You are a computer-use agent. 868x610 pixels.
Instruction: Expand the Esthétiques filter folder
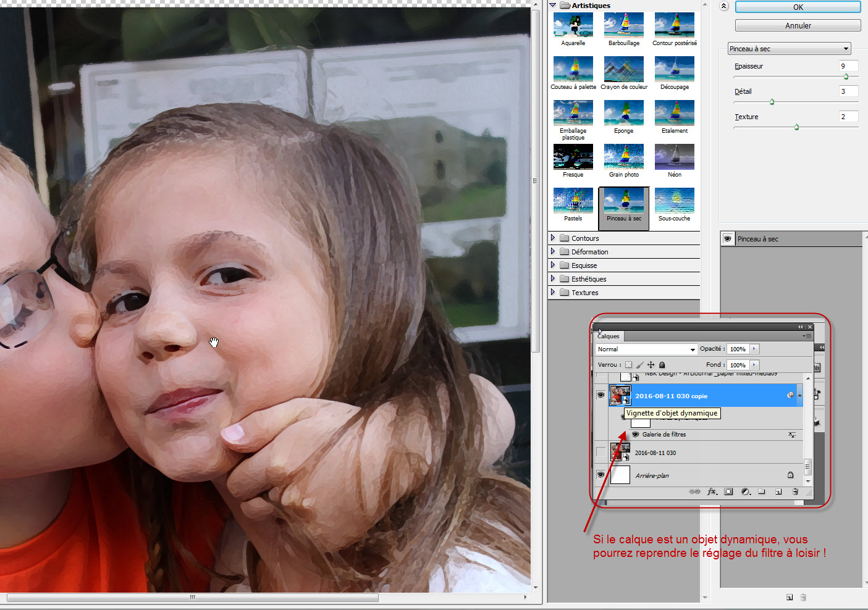[553, 278]
